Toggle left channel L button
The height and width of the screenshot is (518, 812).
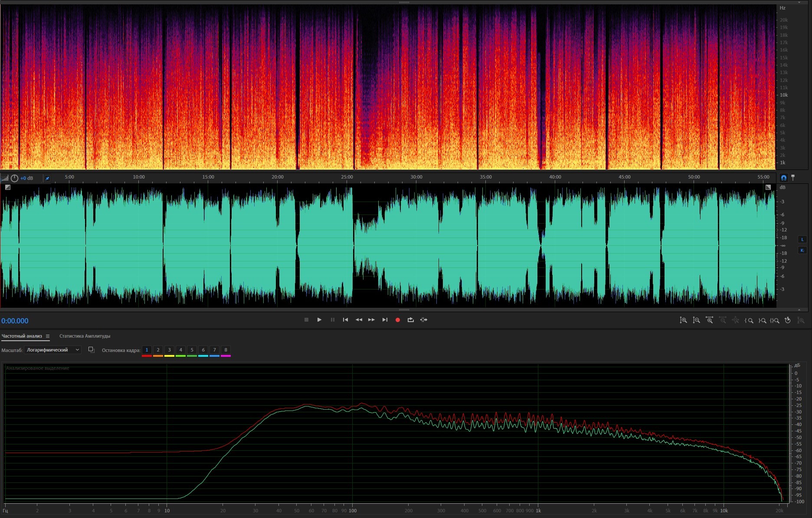pyautogui.click(x=802, y=239)
